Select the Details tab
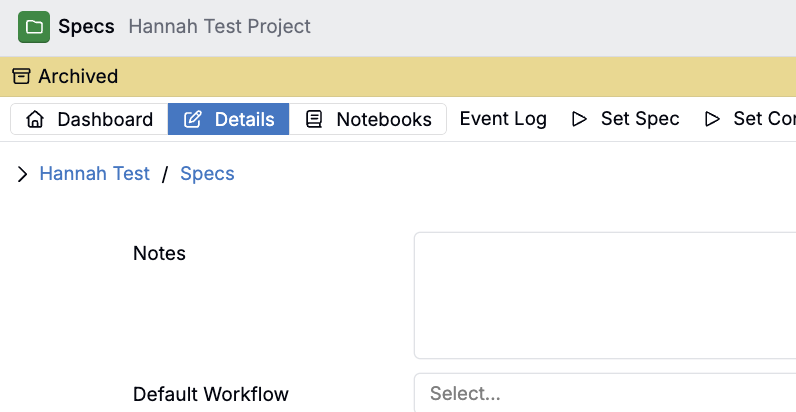The height and width of the screenshot is (412, 796). tap(228, 119)
